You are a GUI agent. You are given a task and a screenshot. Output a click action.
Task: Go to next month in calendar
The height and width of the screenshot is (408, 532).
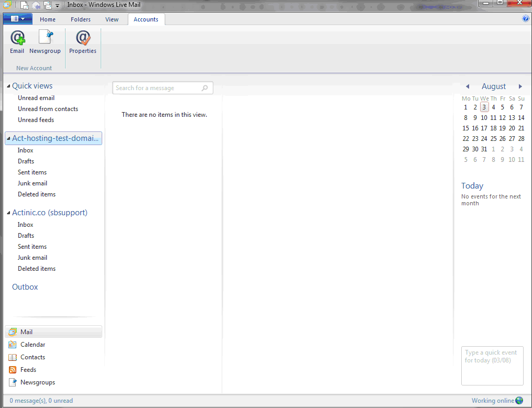point(520,86)
